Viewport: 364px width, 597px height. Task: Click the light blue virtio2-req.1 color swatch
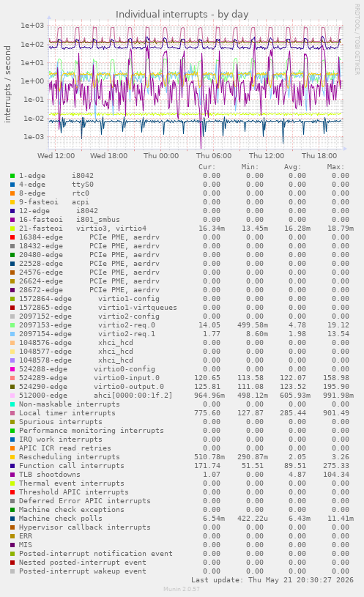coord(12,334)
